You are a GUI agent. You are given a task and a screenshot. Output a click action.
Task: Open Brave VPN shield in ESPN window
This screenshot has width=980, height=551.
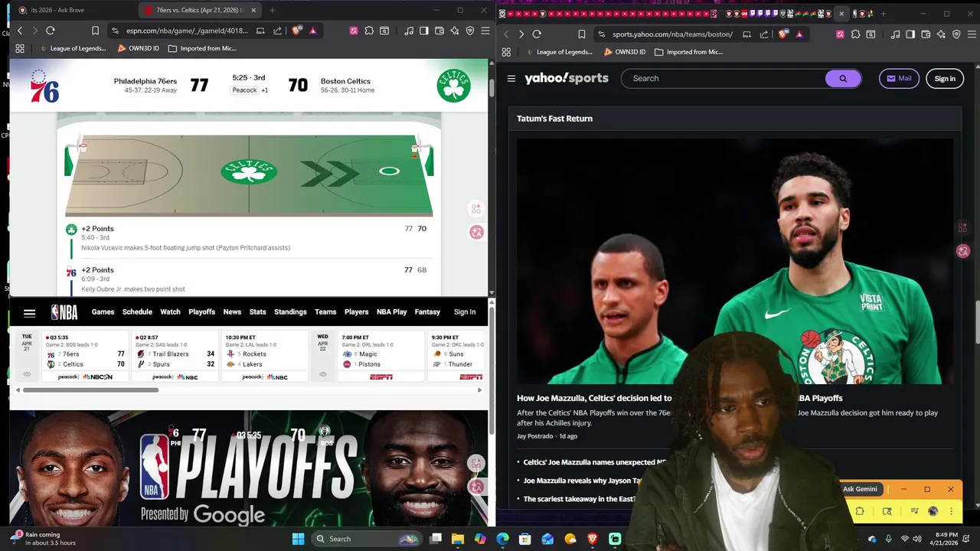470,31
